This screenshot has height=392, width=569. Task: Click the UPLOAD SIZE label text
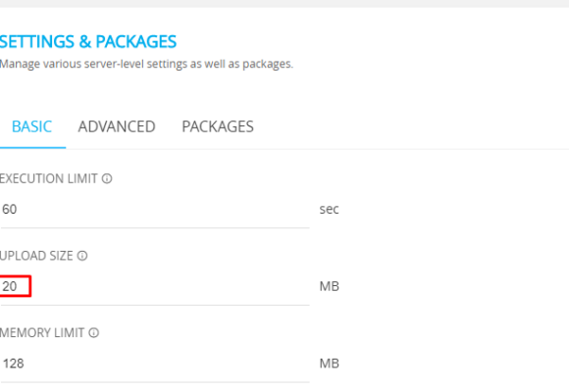[36, 256]
